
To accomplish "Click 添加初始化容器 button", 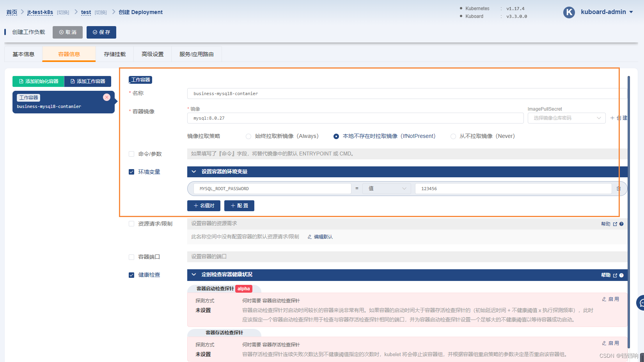I will click(x=38, y=81).
